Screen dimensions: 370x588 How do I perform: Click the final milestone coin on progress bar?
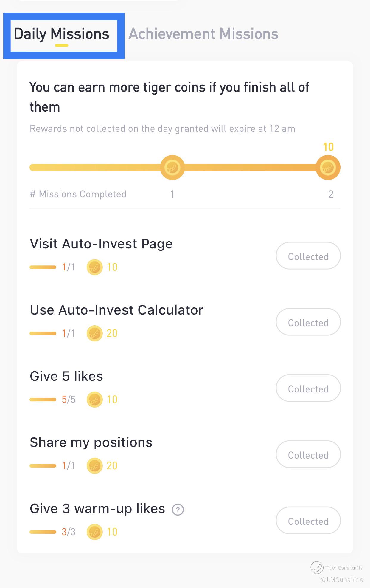point(328,167)
